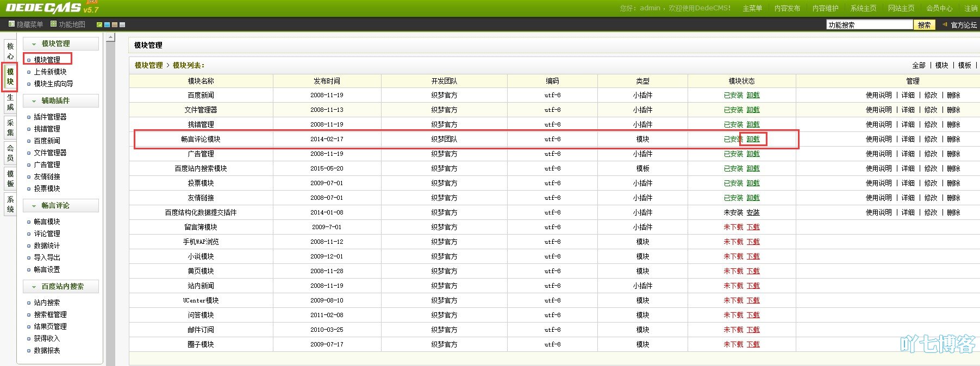This screenshot has width=980, height=366.
Task: Switch to the 生成 vertical tab
Action: pyautogui.click(x=10, y=103)
